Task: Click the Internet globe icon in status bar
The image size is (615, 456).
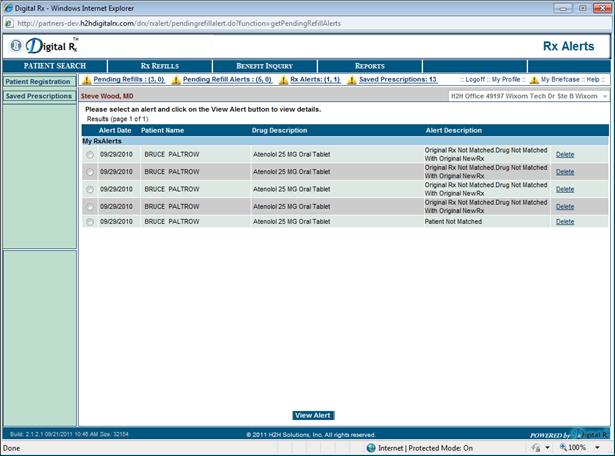Action: click(369, 448)
